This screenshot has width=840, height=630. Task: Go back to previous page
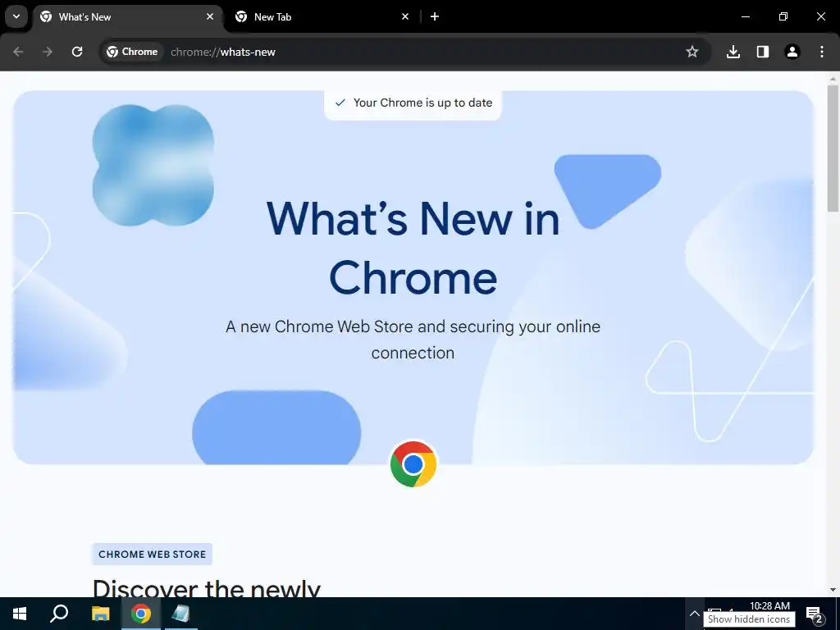pyautogui.click(x=18, y=52)
